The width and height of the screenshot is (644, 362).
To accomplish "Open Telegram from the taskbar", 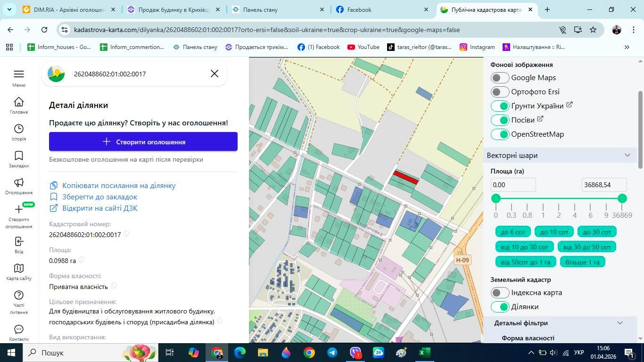I will tap(332, 353).
